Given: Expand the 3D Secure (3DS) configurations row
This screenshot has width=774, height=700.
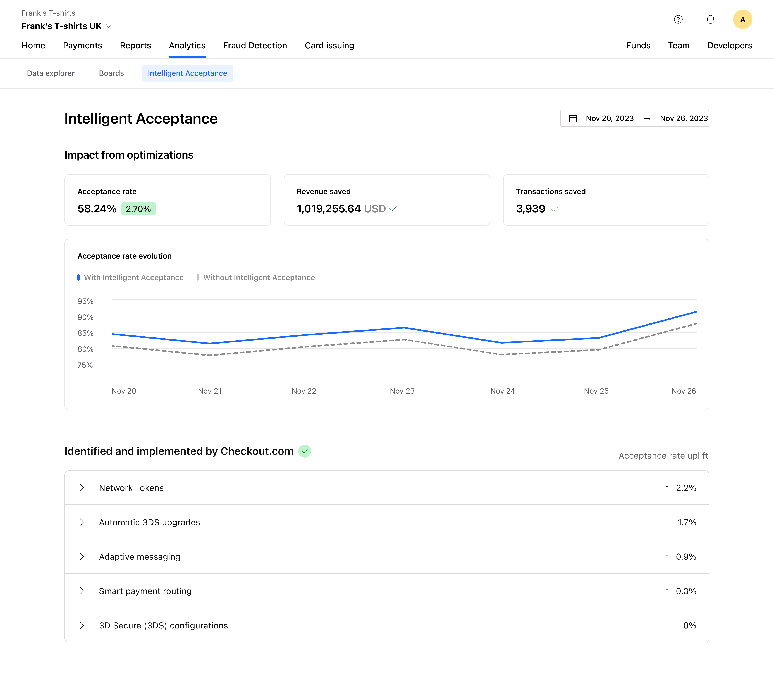Looking at the screenshot, I should tap(387, 625).
